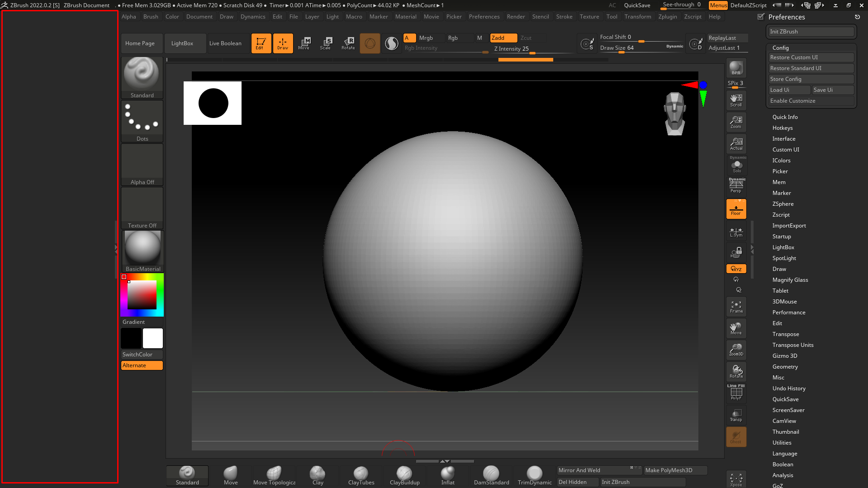Screen dimensions: 868x488
Task: Expand the Undo History section
Action: coord(789,389)
